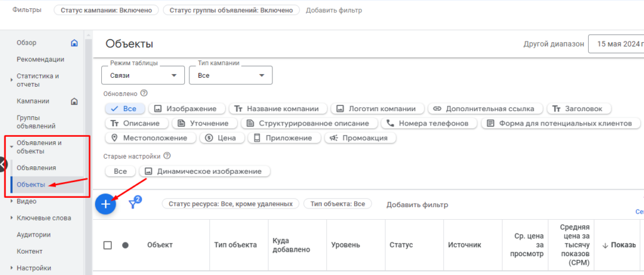Screen dimensions: 644x275
Task: Click the blue plus add-object button
Action: pyautogui.click(x=106, y=203)
